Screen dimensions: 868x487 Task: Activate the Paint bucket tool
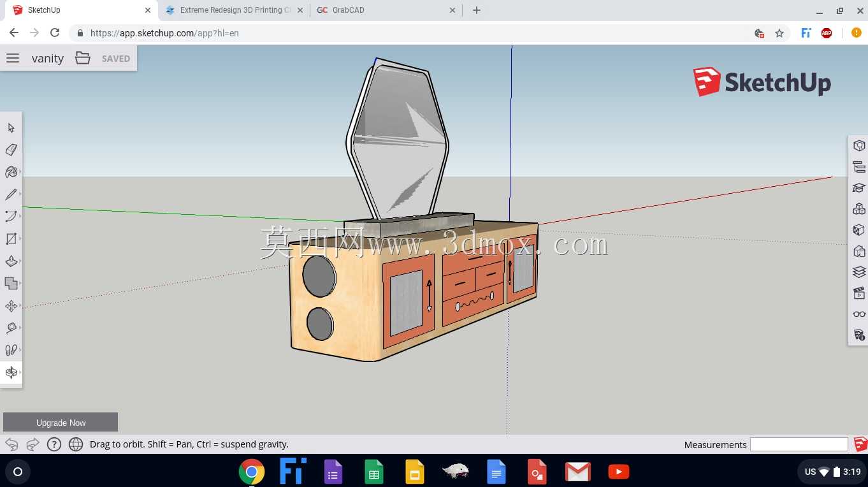[11, 172]
